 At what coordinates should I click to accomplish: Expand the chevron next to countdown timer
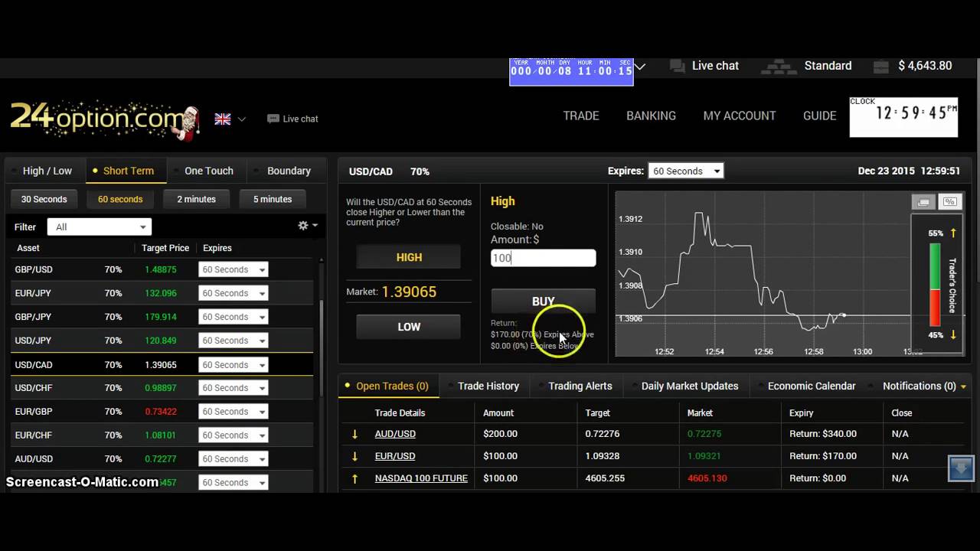click(x=640, y=67)
